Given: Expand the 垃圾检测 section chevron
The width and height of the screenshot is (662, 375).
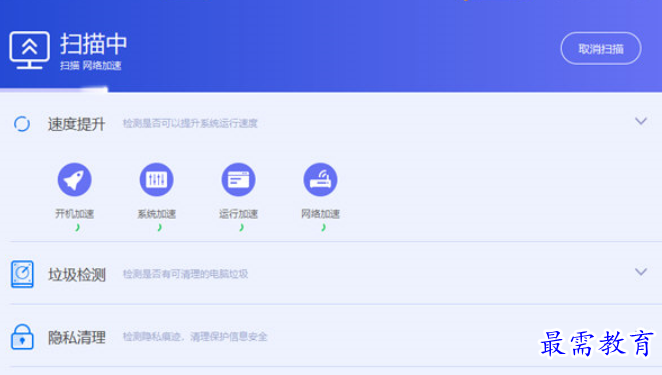Looking at the screenshot, I should point(641,272).
